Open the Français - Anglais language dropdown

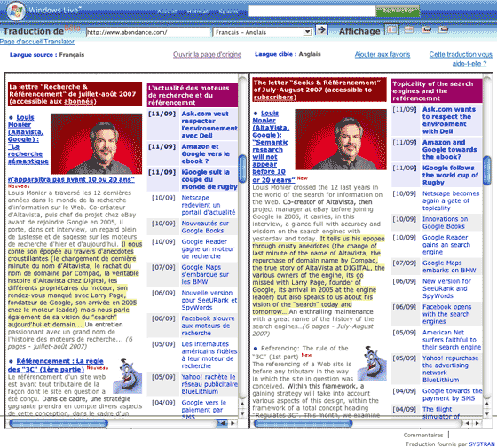tap(263, 32)
